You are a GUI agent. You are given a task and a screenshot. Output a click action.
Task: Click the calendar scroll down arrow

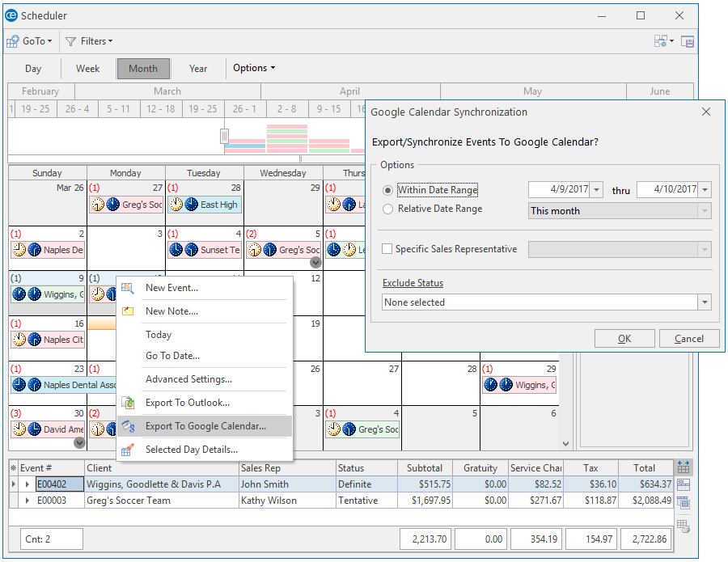point(566,444)
